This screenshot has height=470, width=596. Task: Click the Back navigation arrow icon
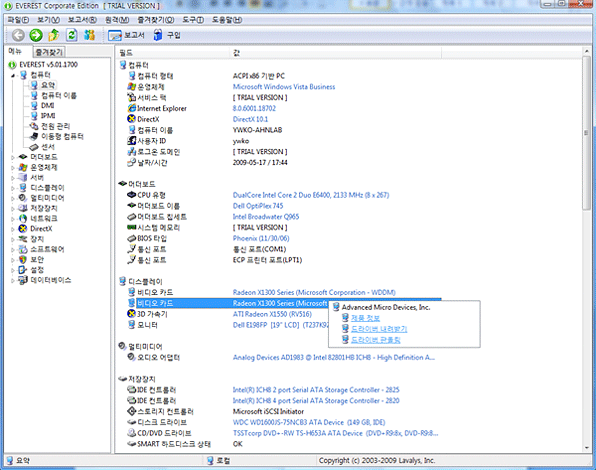pyautogui.click(x=18, y=35)
